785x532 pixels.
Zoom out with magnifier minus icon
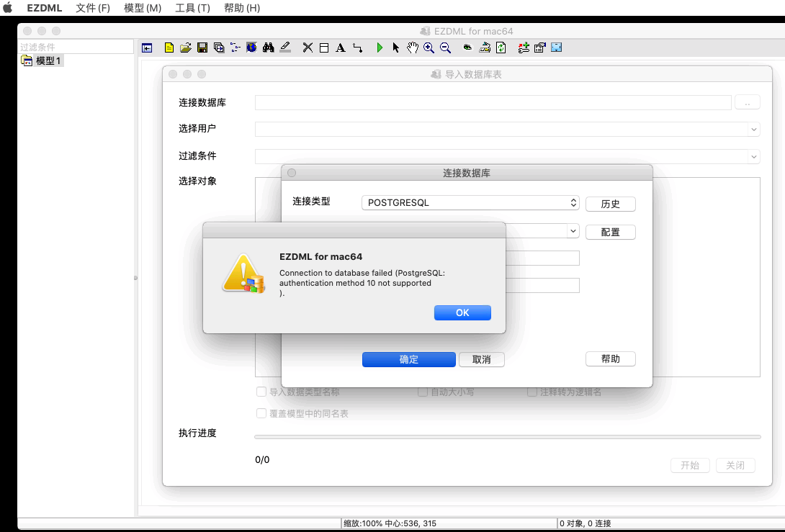[445, 48]
